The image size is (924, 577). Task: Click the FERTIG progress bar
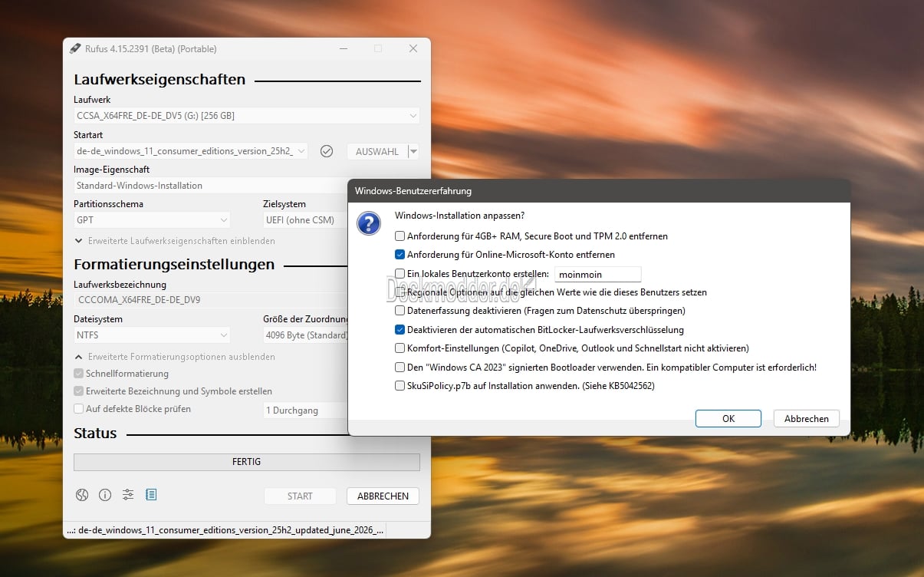coord(246,462)
